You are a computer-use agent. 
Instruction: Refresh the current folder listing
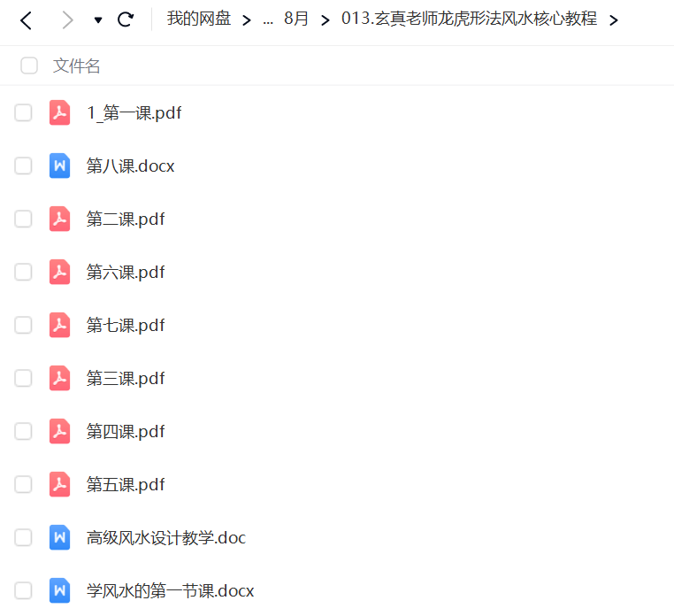[126, 19]
